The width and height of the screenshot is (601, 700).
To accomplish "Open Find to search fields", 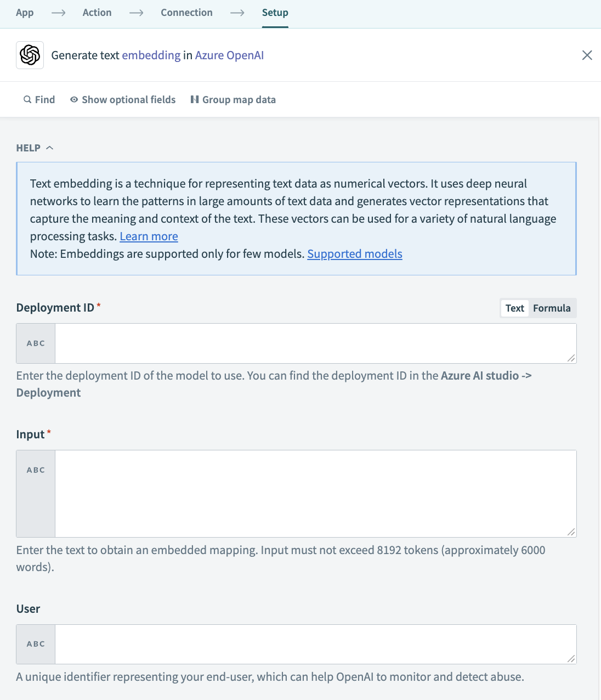I will point(39,99).
